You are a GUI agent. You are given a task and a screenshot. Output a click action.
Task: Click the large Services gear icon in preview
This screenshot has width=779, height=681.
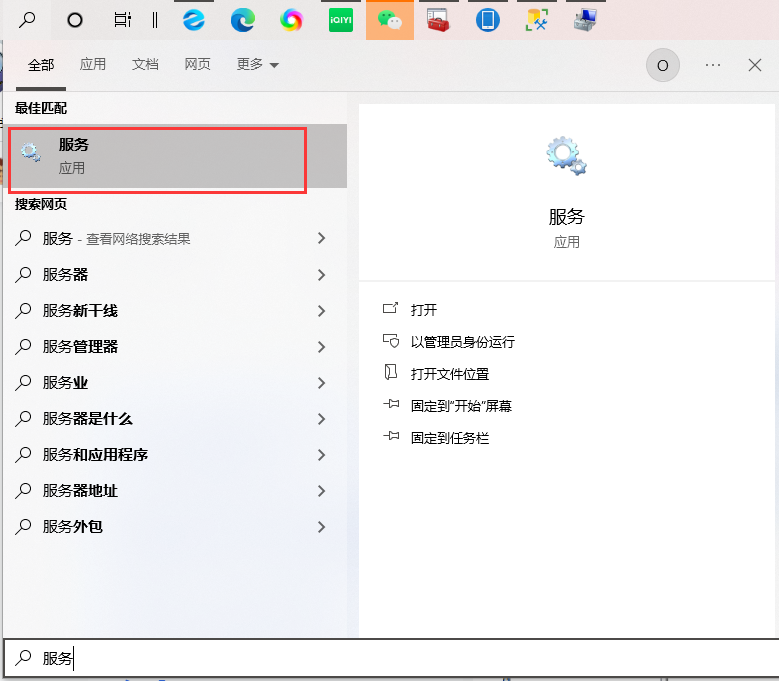tap(566, 156)
